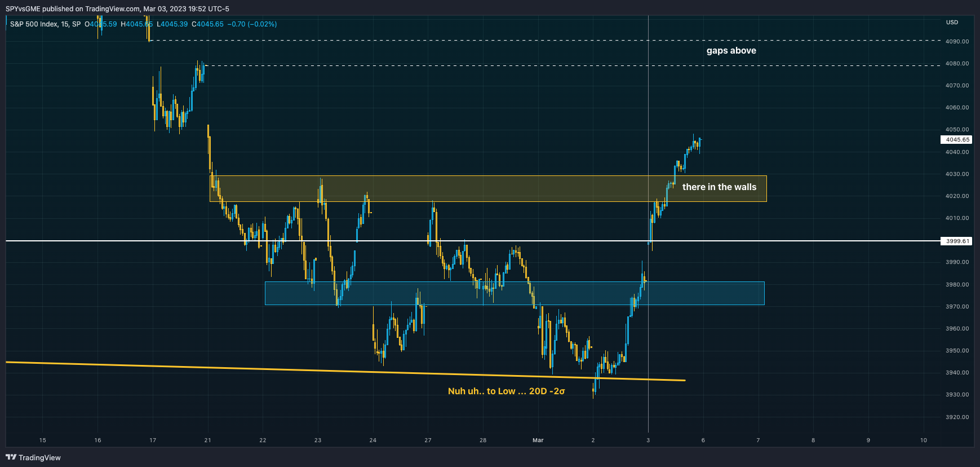Click the 'Mar' label on time axis
The width and height of the screenshot is (980, 467).
(538, 440)
